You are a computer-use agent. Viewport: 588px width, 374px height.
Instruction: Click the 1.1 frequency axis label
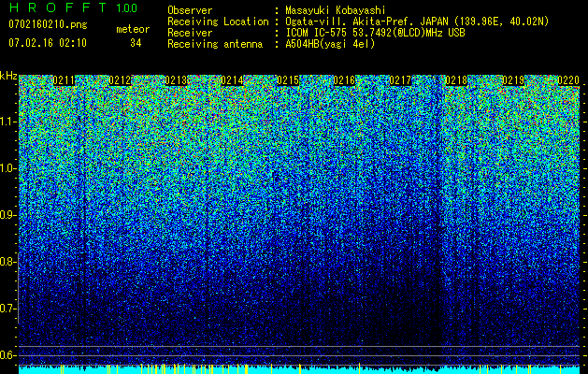7,122
